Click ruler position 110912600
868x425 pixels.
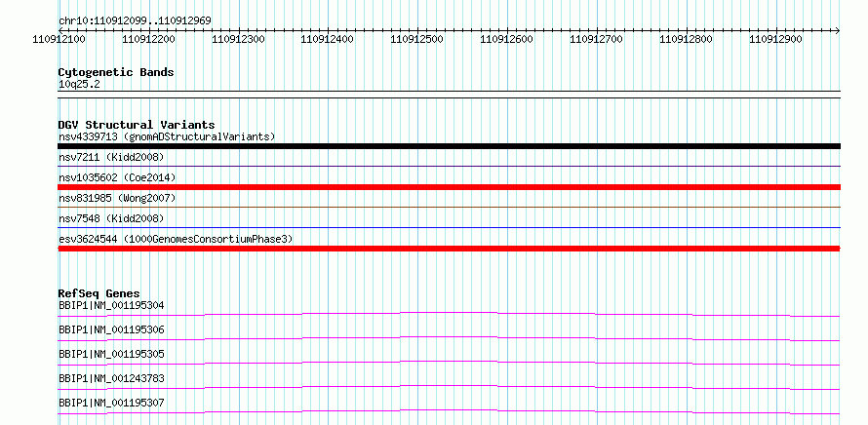507,39
